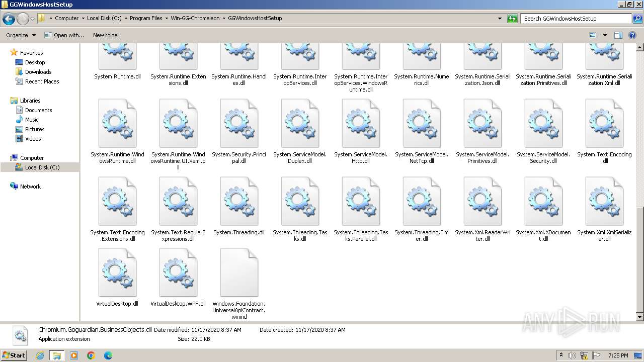Select System.Xml.ReaderWriter.dll file icon
The height and width of the screenshot is (362, 644).
point(482,201)
